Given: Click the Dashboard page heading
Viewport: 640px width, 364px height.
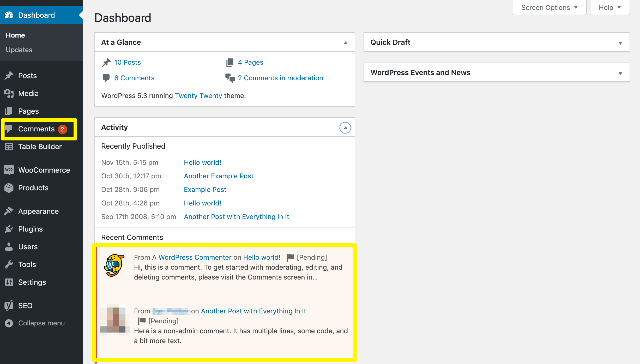Looking at the screenshot, I should [123, 18].
